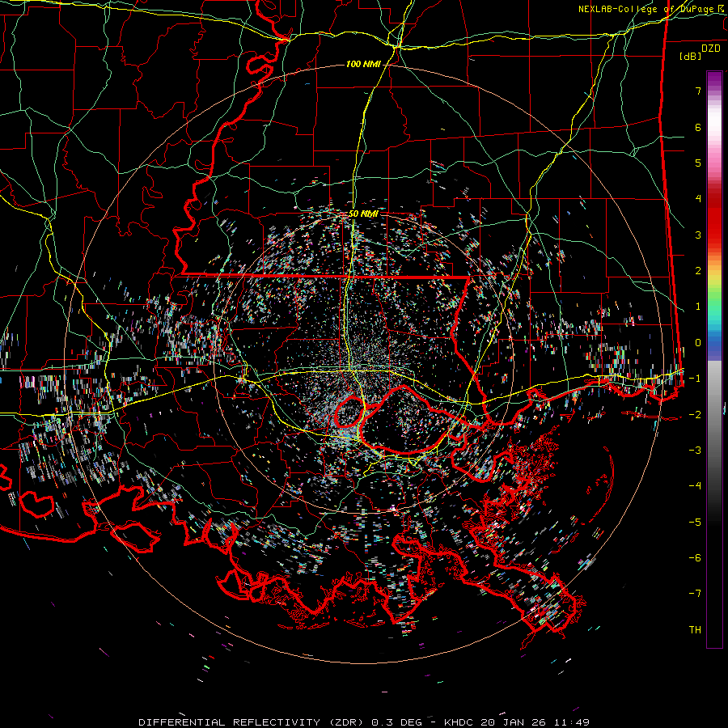Click the TH threshold label on scale
This screenshot has height=728, width=728.
695,630
